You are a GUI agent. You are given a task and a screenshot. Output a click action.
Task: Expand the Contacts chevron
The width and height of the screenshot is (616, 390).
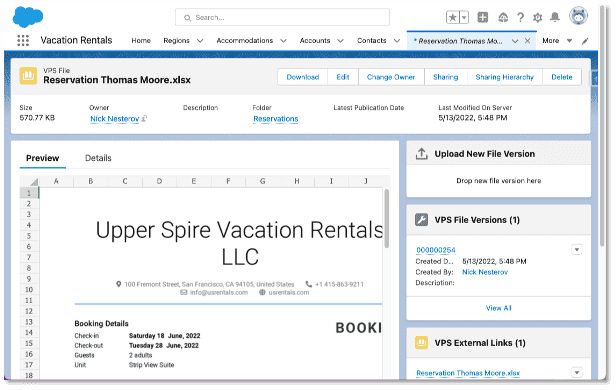(397, 40)
